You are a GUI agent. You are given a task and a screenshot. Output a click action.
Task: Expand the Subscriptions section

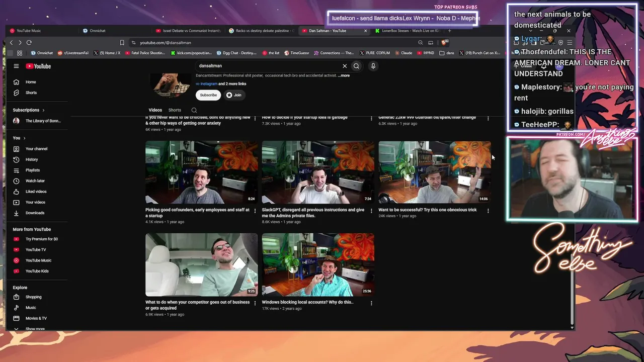[29, 110]
